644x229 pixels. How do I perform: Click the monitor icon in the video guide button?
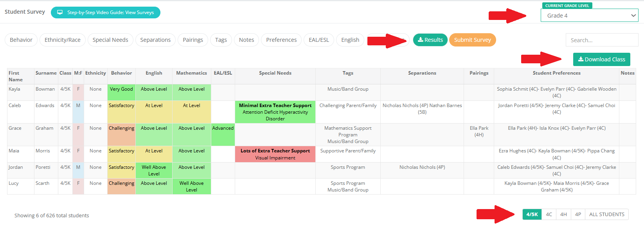60,13
